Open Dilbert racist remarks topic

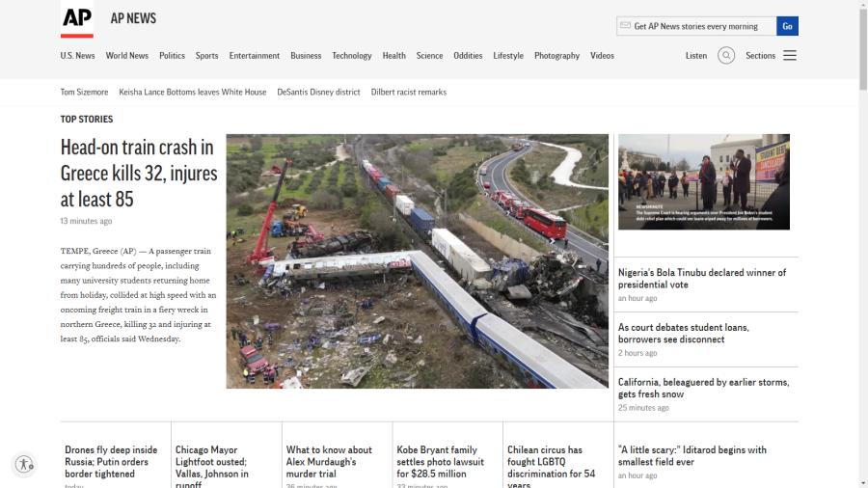tap(409, 92)
